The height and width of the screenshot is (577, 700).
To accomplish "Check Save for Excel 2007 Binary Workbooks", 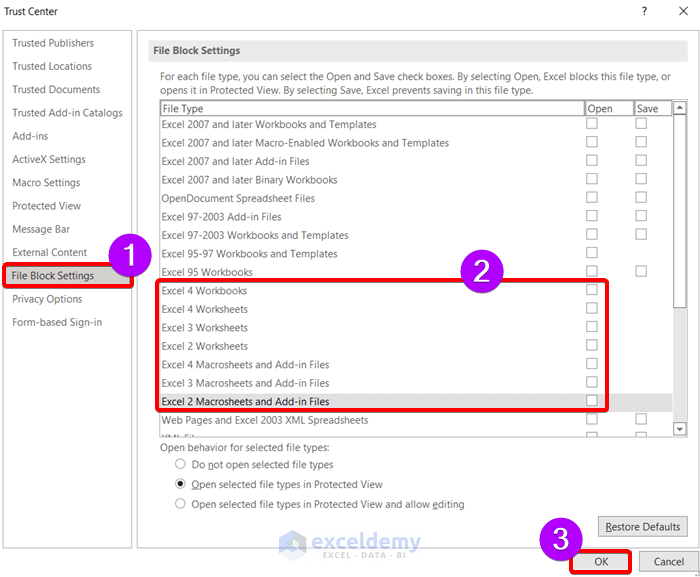I will [641, 179].
